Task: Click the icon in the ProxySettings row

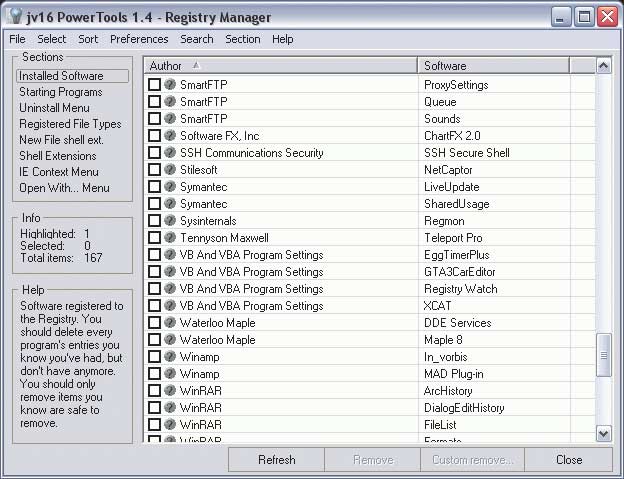Action: 170,84
